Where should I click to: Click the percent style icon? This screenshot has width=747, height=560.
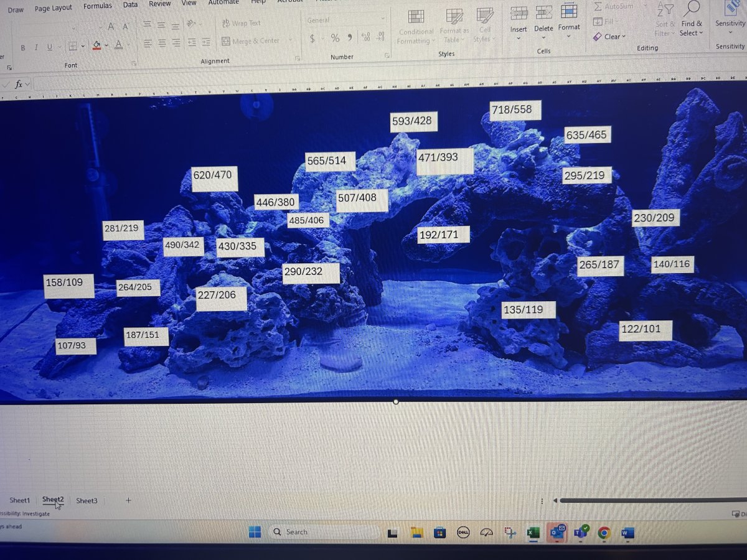pos(335,39)
